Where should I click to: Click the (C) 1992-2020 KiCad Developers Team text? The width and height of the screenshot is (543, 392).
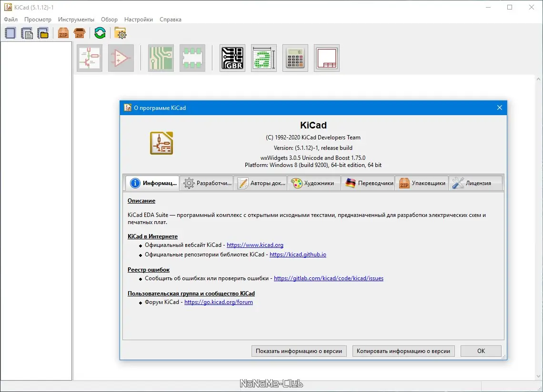coord(313,137)
